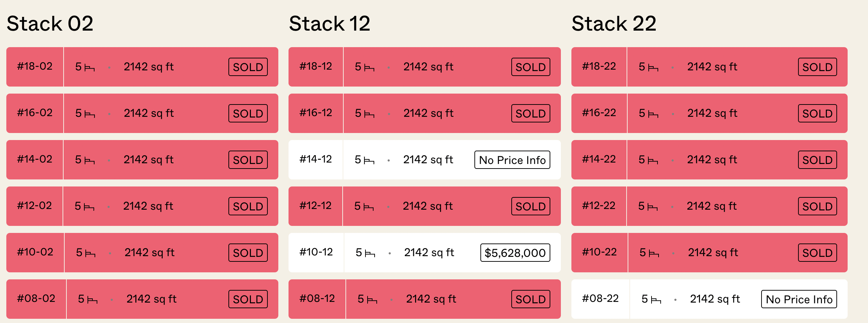The height and width of the screenshot is (323, 868).
Task: Click the Stack 12 heading
Action: coord(330,24)
